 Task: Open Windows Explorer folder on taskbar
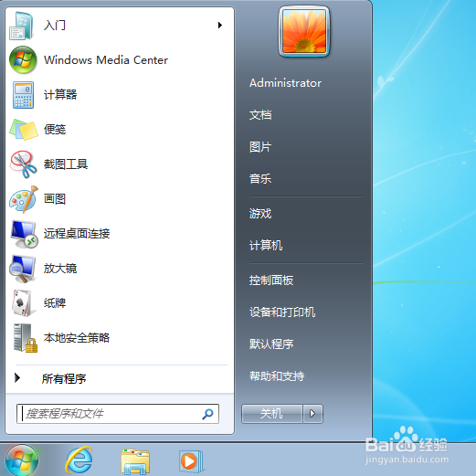(135, 461)
